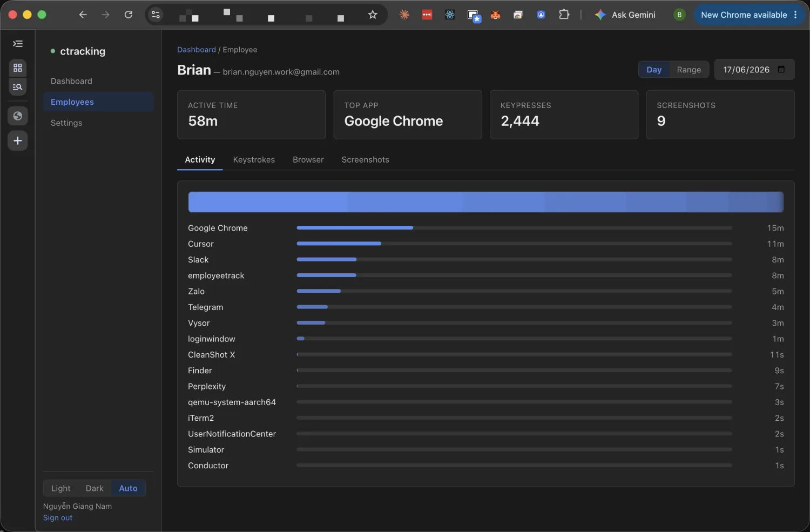810x532 pixels.
Task: Open Chrome three-dot menu
Action: [x=795, y=15]
